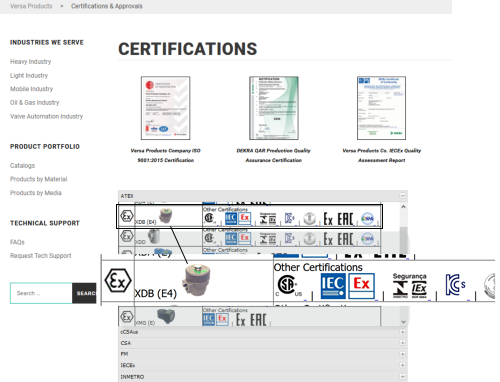Click the sidebar Search input field

(41, 293)
